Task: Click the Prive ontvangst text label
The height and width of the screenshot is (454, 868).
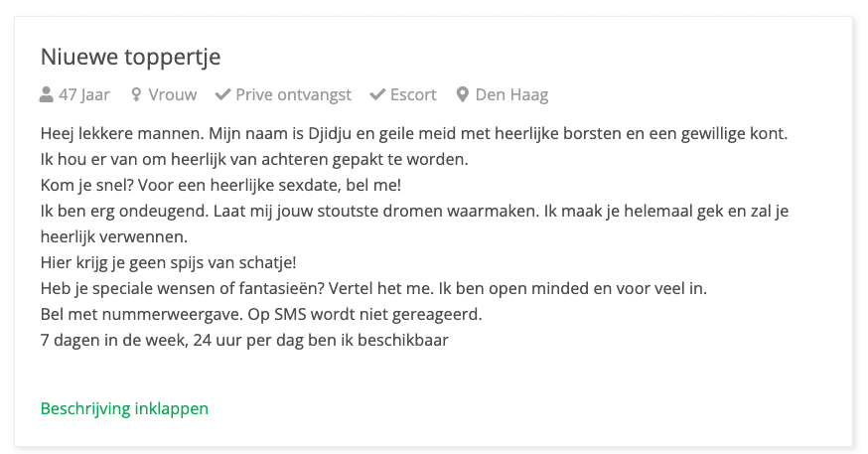Action: pyautogui.click(x=293, y=94)
